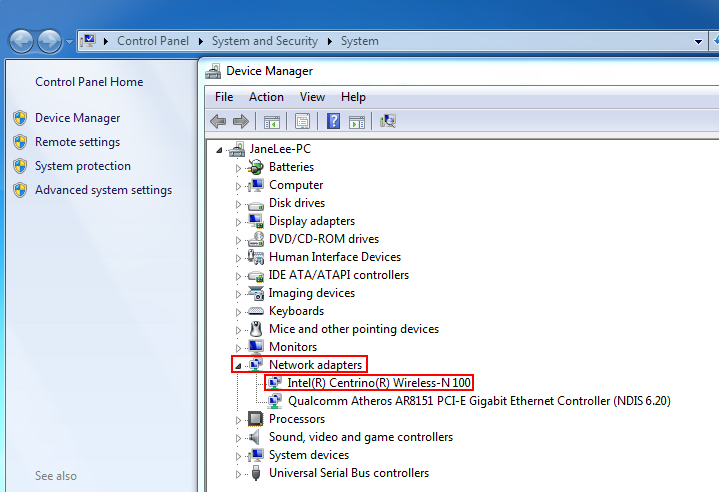
Task: Open the Device Manager sidebar link
Action: [77, 118]
